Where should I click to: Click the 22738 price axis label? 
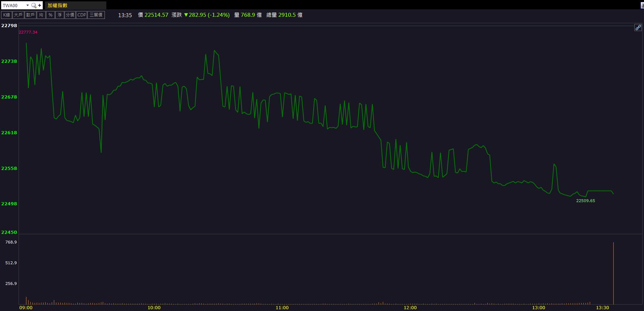click(x=9, y=61)
